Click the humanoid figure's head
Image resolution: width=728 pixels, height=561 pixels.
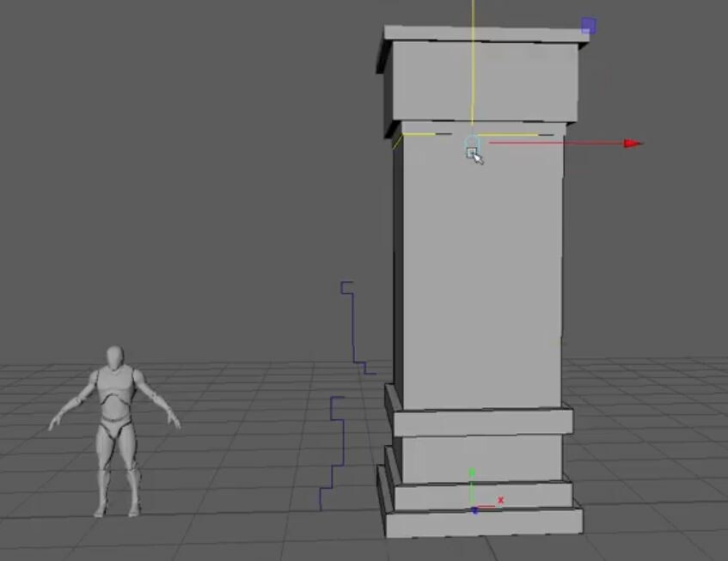pyautogui.click(x=113, y=355)
